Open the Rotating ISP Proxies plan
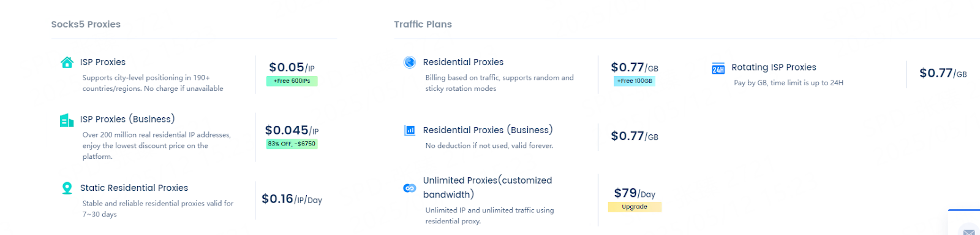The image size is (980, 235). [774, 67]
